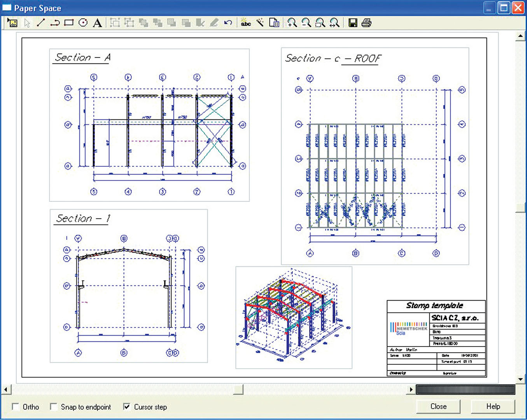Select the Polyline drawing tool

point(55,23)
